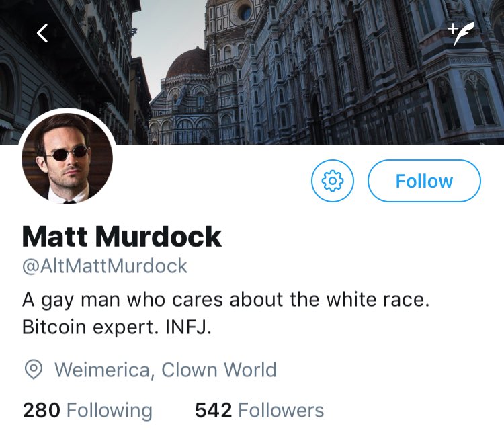Click the Weimerica, Clown World location text
The height and width of the screenshot is (439, 504).
(165, 370)
